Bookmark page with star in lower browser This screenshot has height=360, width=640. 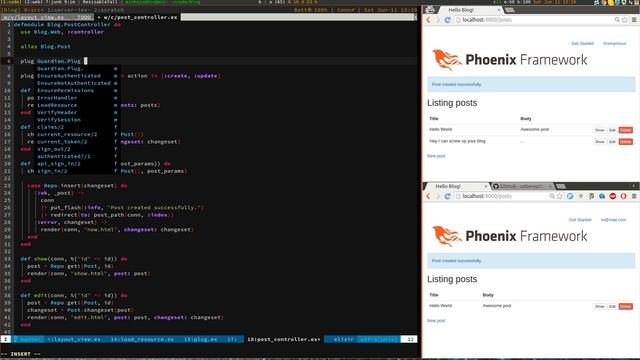coord(560,196)
